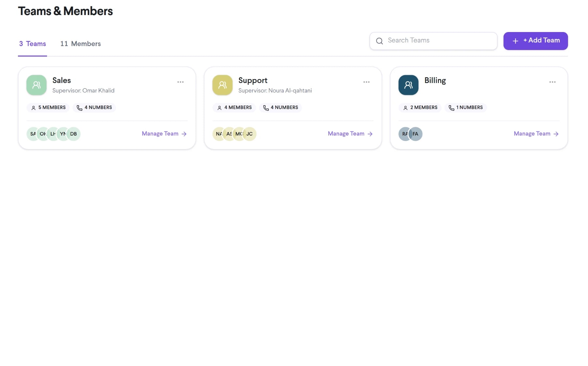Click the Billing team dark blue icon
588x366 pixels.
[x=408, y=85]
